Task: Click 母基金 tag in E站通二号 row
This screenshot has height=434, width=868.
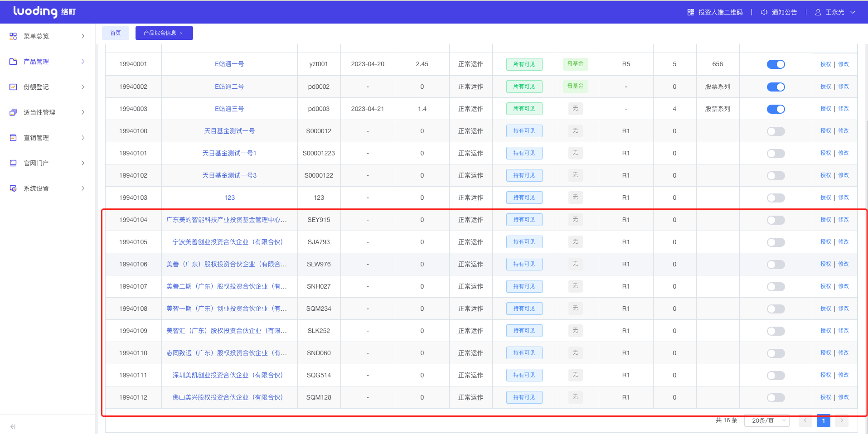Action: click(576, 86)
